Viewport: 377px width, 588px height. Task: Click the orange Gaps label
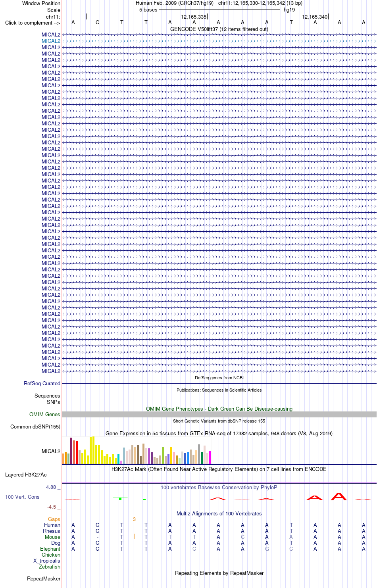point(54,519)
